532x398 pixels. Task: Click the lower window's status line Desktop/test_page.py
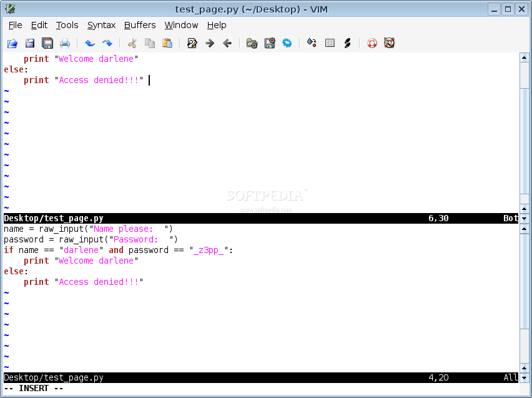54,377
